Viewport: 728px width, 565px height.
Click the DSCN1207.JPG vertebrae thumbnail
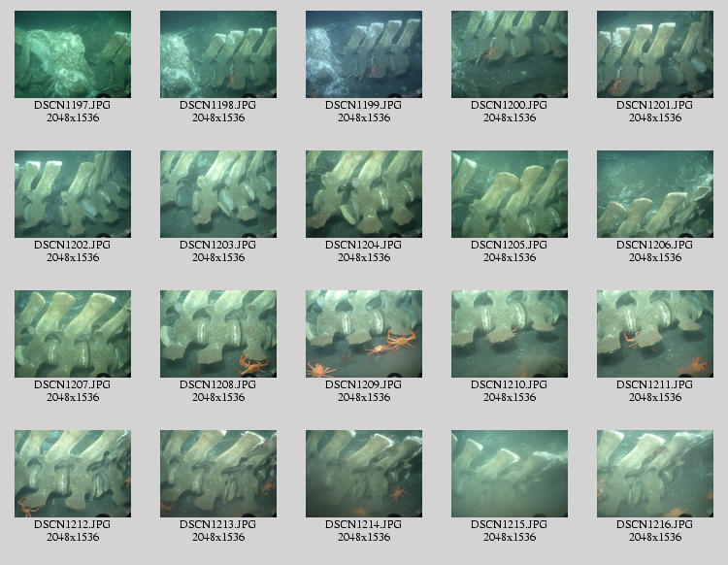[73, 334]
